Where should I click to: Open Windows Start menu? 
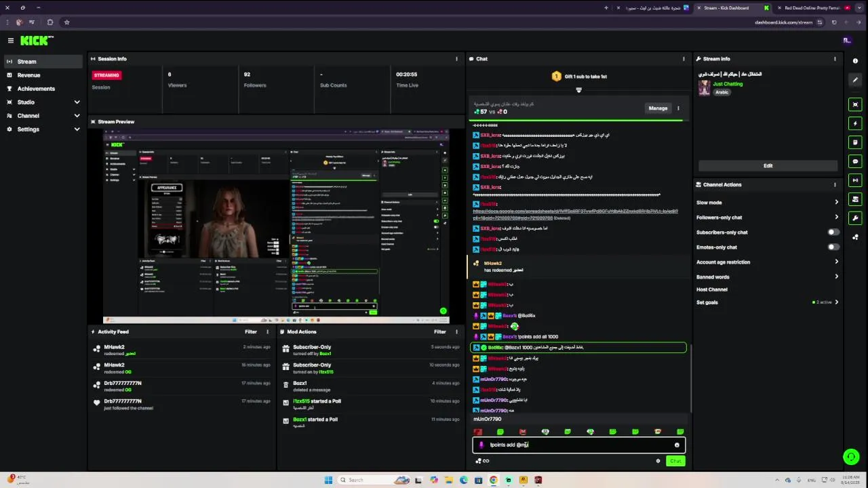coord(328,480)
